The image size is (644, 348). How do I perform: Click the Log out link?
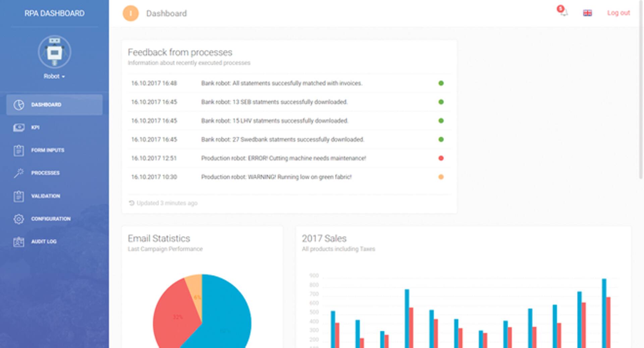coord(618,13)
